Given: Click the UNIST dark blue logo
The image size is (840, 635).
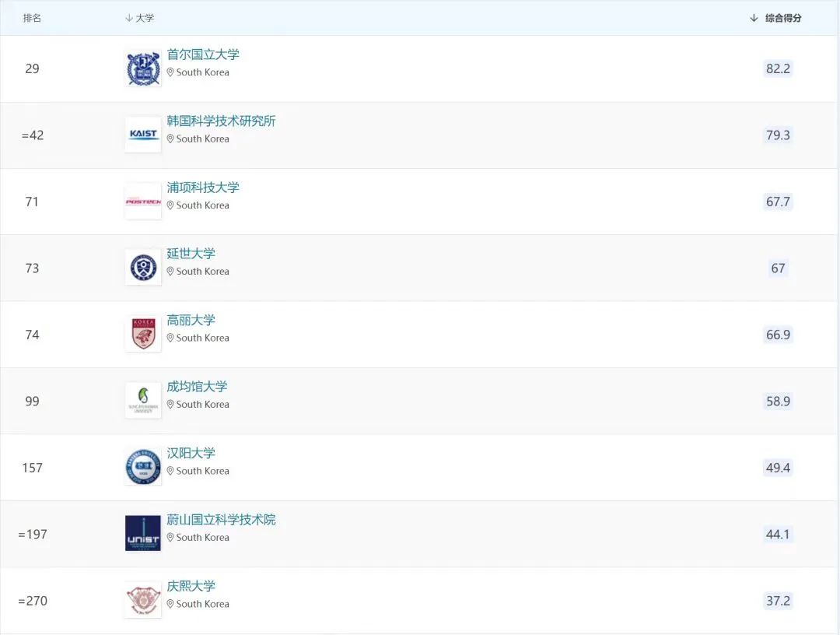Looking at the screenshot, I should point(143,534).
